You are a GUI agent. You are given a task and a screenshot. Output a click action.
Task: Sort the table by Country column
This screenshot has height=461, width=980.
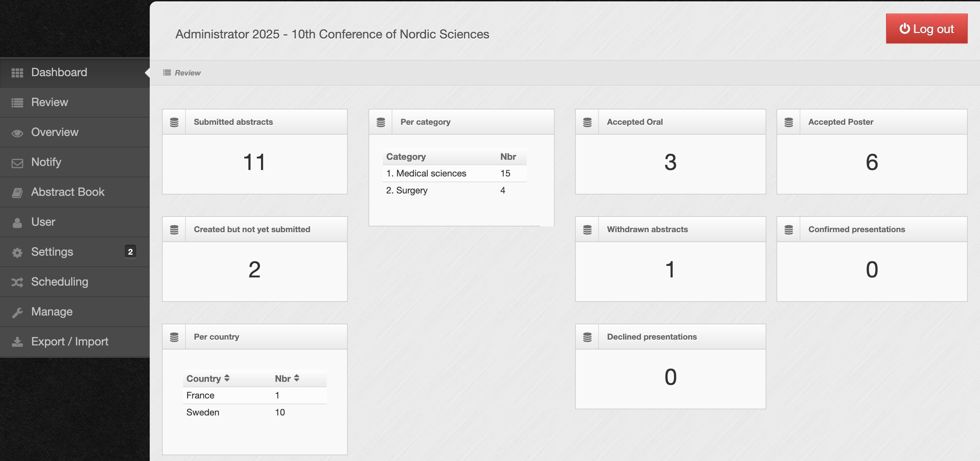[208, 378]
